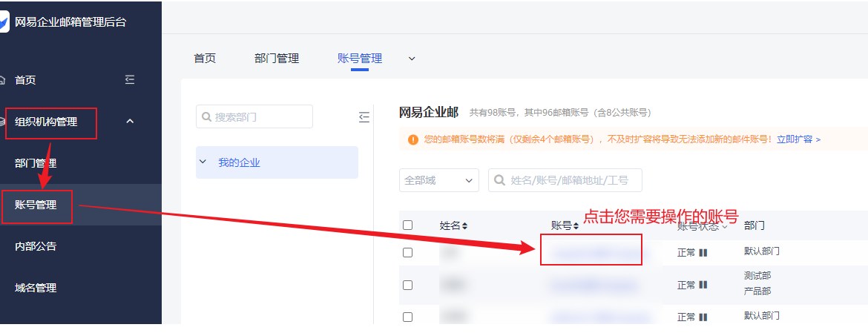Collapse the department panel via its fold icon

coord(364,116)
